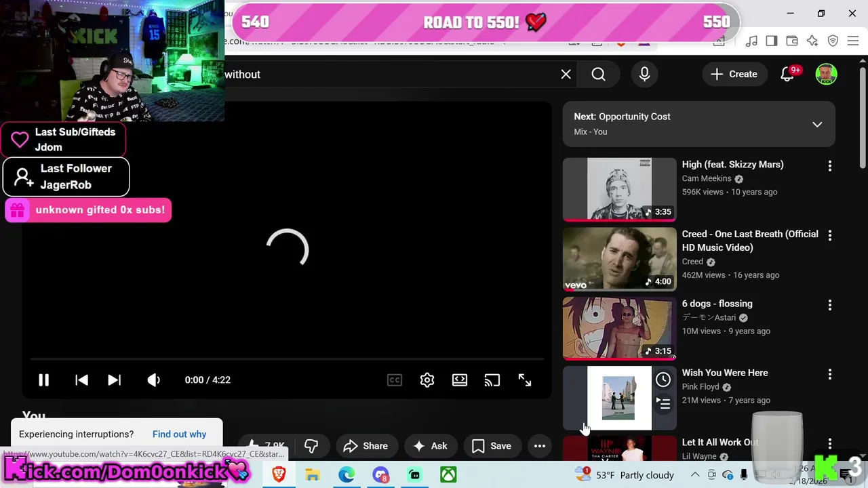Screen dimensions: 868x488
Task: Share the current video
Action: (x=366, y=446)
